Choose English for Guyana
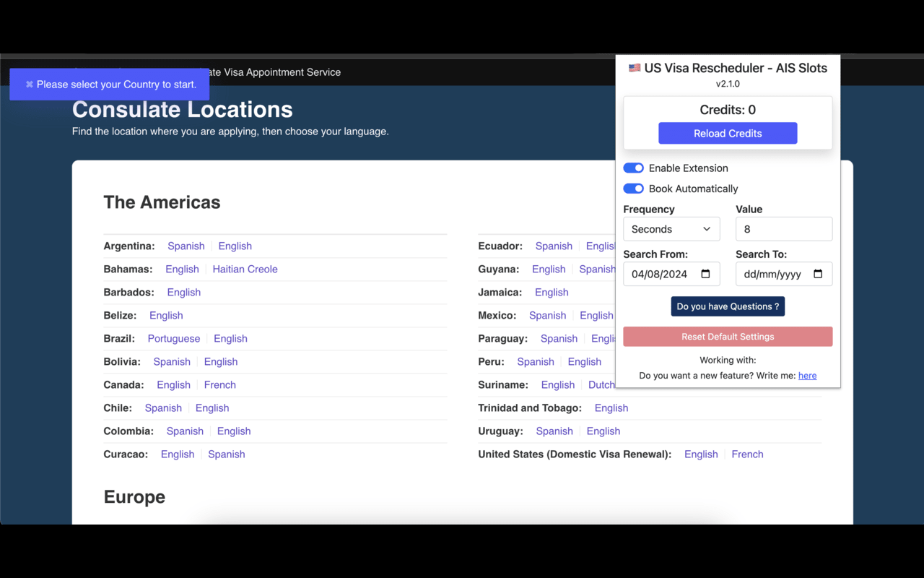This screenshot has height=578, width=924. coord(549,269)
